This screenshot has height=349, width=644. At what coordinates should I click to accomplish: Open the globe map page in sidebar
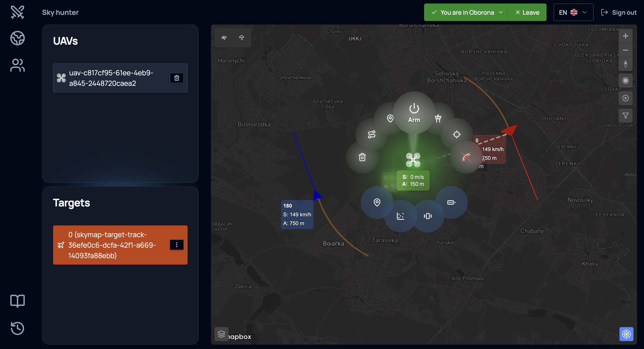click(x=18, y=38)
